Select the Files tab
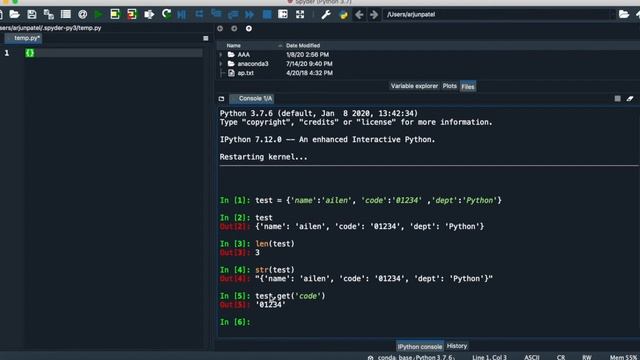Screen dimensions: 640x360 [468, 87]
